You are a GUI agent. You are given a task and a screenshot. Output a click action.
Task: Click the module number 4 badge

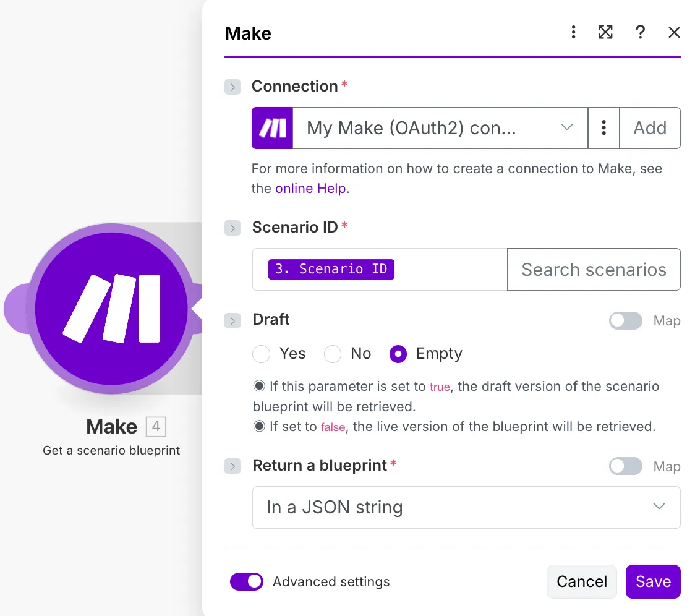click(156, 427)
